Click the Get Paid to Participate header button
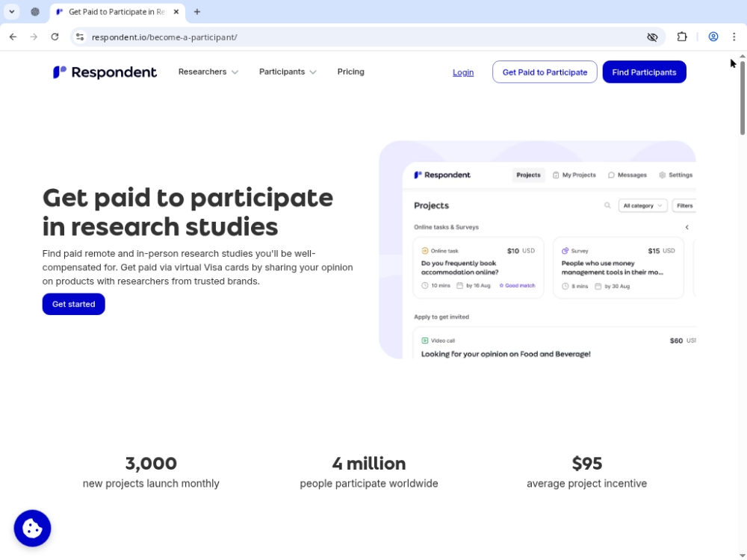This screenshot has width=747, height=560. coord(545,72)
